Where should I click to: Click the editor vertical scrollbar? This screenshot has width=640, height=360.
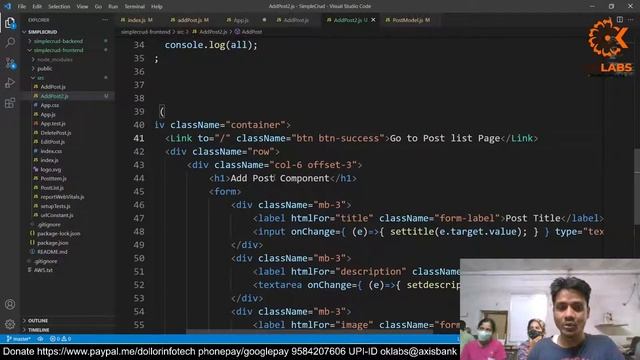click(637, 186)
